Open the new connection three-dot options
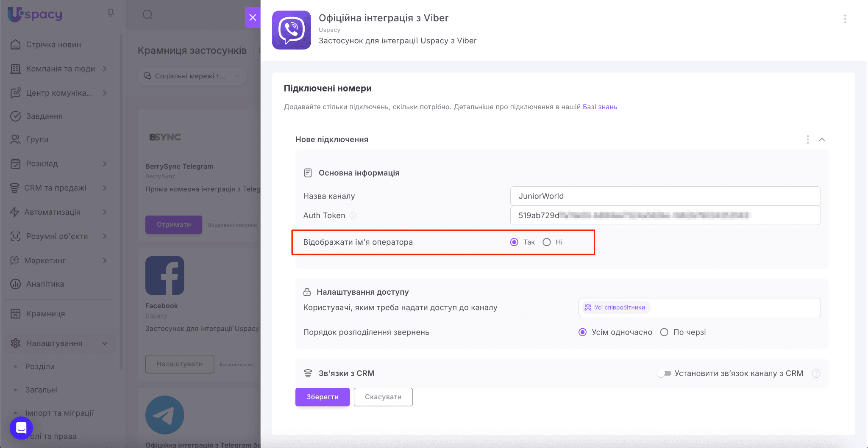The height and width of the screenshot is (448, 868). point(807,140)
